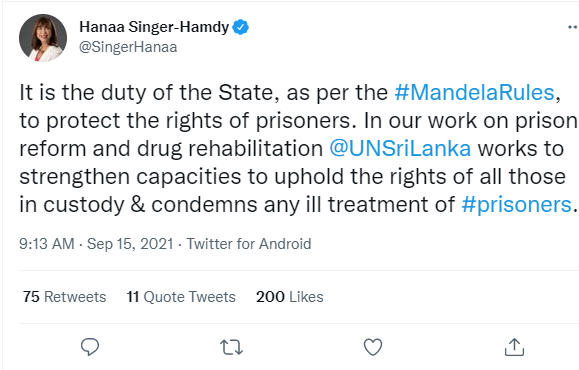The height and width of the screenshot is (370, 579).
Task: Open the share tweet icon
Action: (514, 347)
